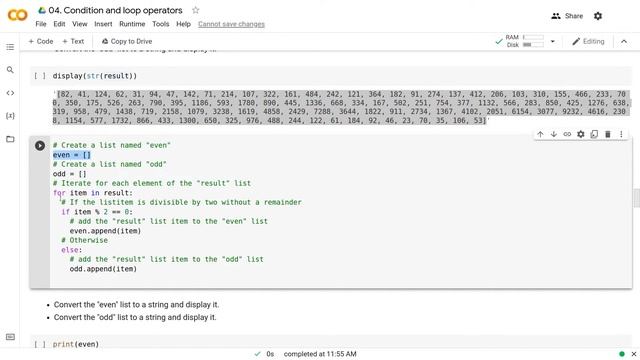The width and height of the screenshot is (640, 360).
Task: Mirror cell in tab icon
Action: pyautogui.click(x=594, y=134)
